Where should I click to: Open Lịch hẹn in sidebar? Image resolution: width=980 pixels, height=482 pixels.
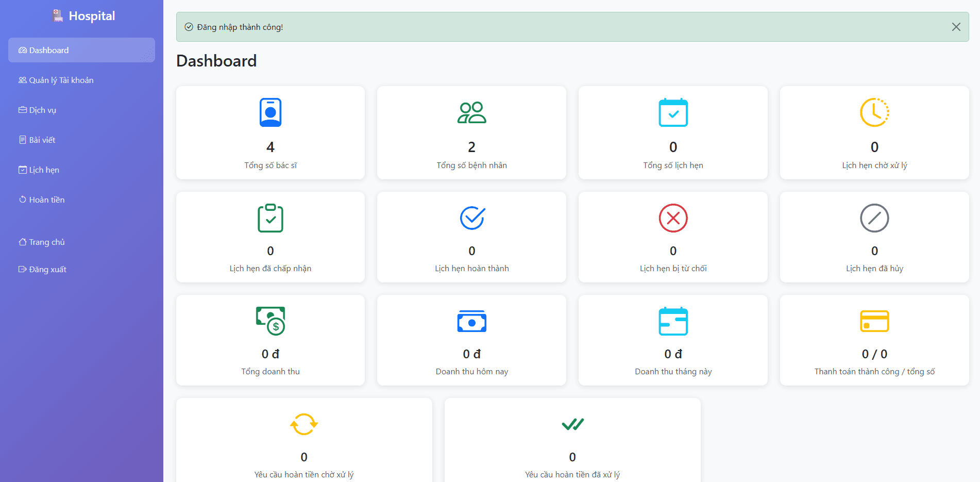[81, 170]
